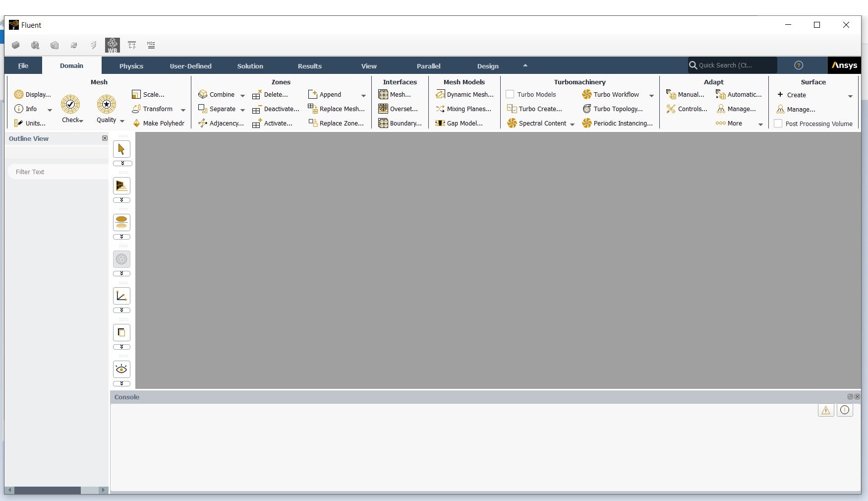Click the help question mark icon
The height and width of the screenshot is (501, 868).
tap(799, 65)
